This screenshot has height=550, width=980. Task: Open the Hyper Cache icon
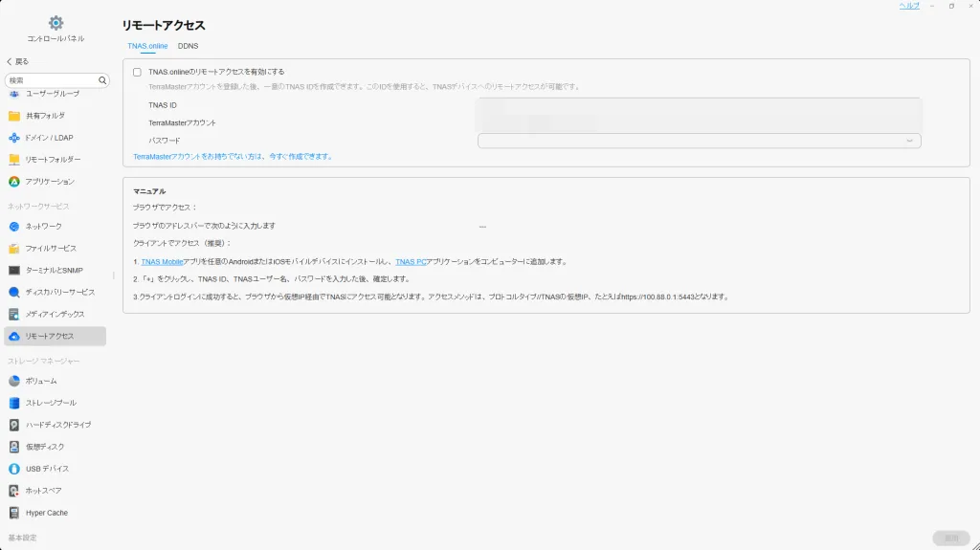(14, 513)
